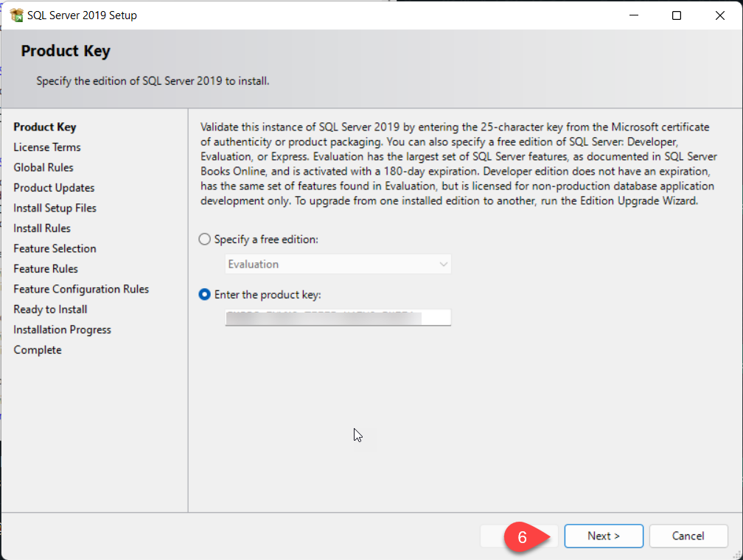Close the SQL Server 2019 Setup window
Image resolution: width=743 pixels, height=560 pixels.
tap(719, 15)
